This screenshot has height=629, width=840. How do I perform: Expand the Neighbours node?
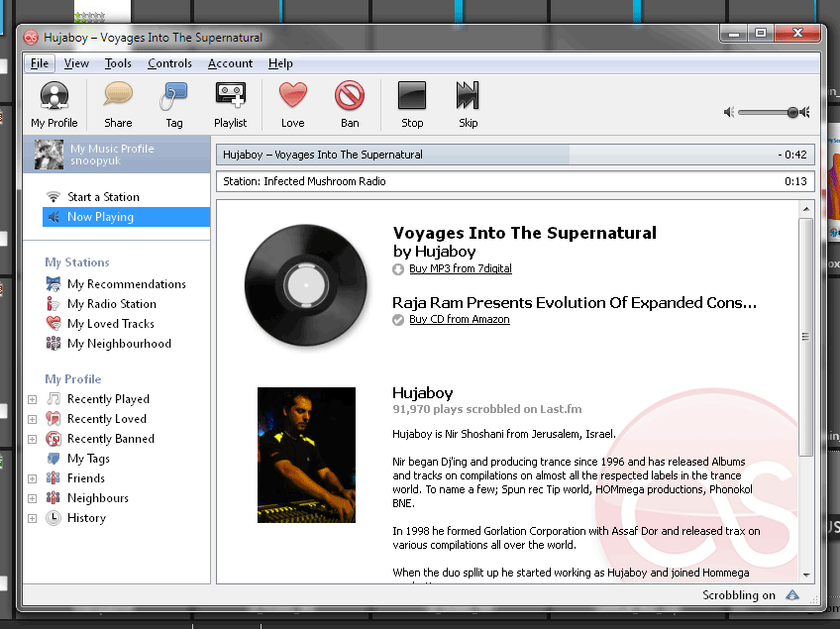coord(32,499)
